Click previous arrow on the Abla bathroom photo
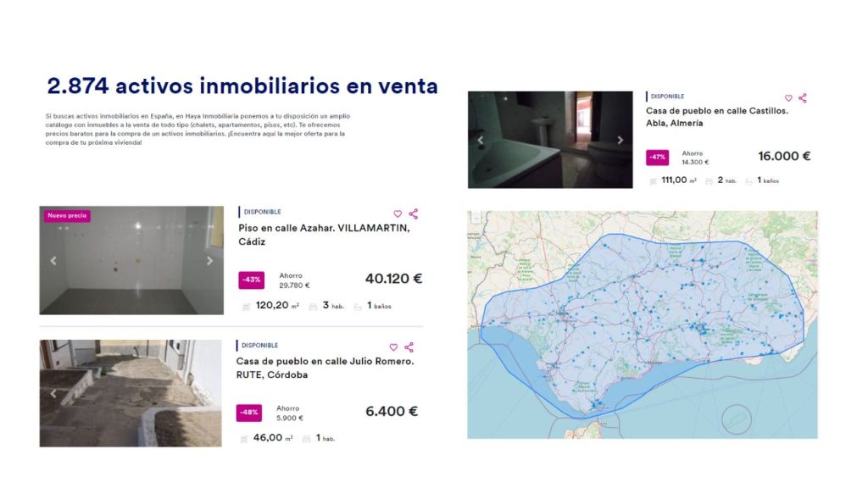This screenshot has height=488, width=868. click(x=479, y=139)
